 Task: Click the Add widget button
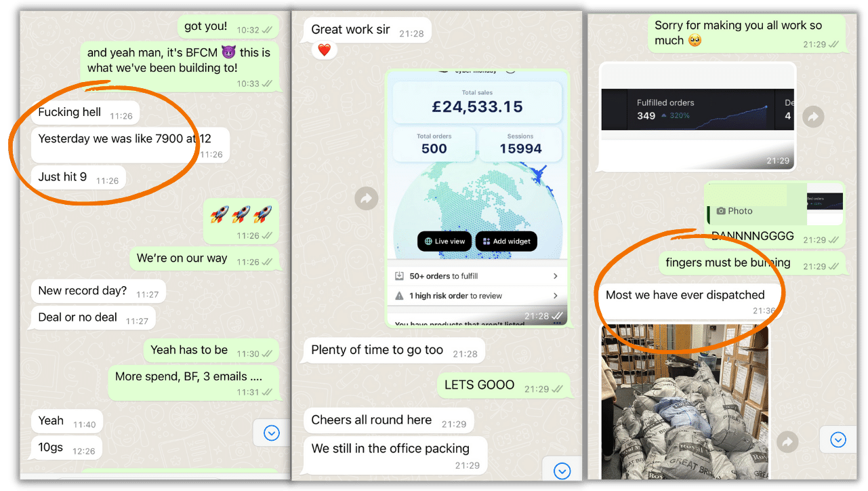click(507, 241)
